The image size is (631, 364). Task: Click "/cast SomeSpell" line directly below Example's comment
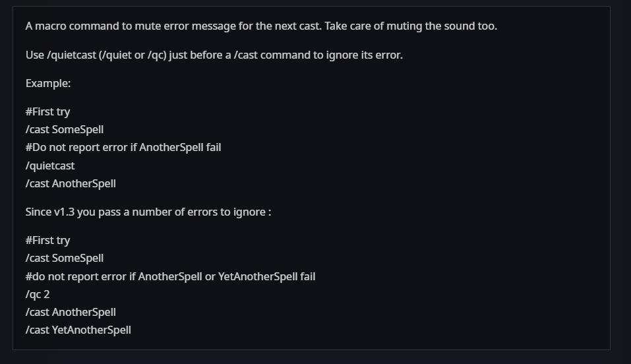(x=65, y=129)
